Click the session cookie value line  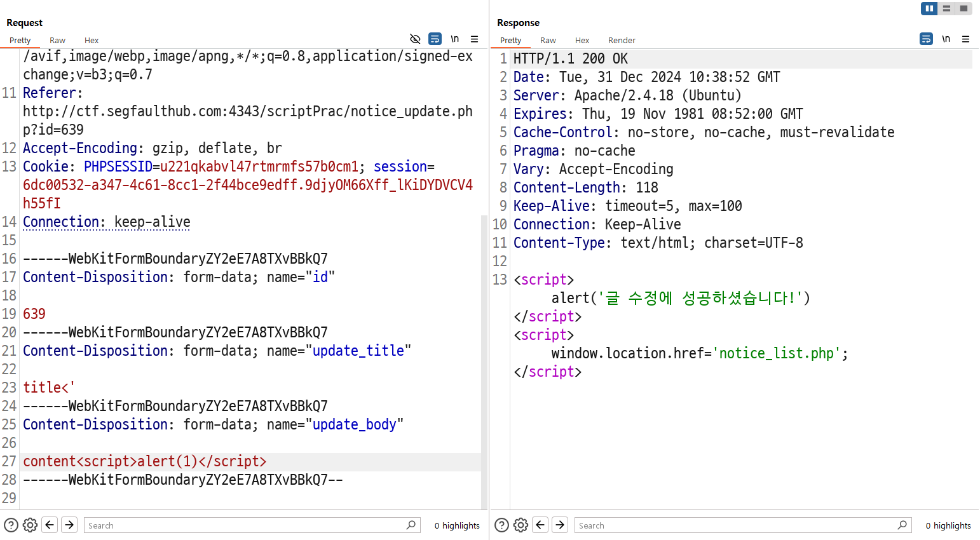[x=248, y=185]
